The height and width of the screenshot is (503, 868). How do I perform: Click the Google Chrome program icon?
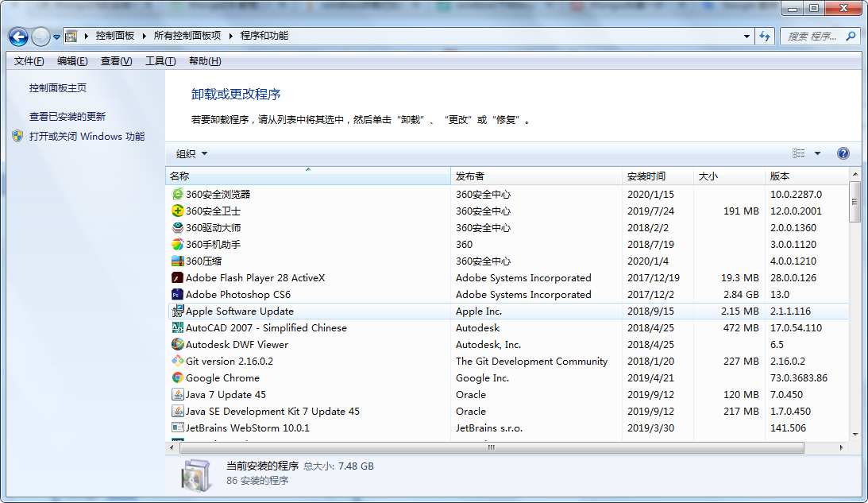click(177, 377)
